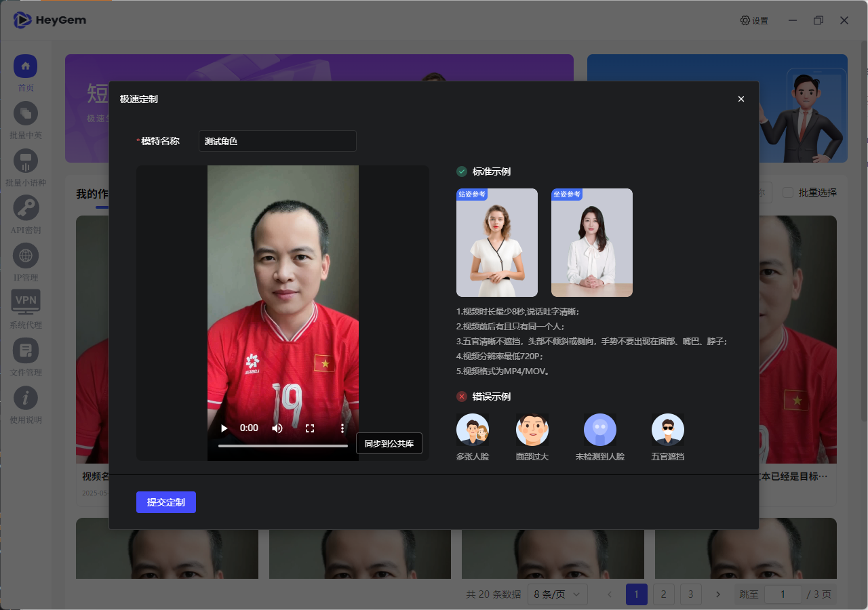Click the 视频分辨率最低720P text
868x610 pixels.
500,357
